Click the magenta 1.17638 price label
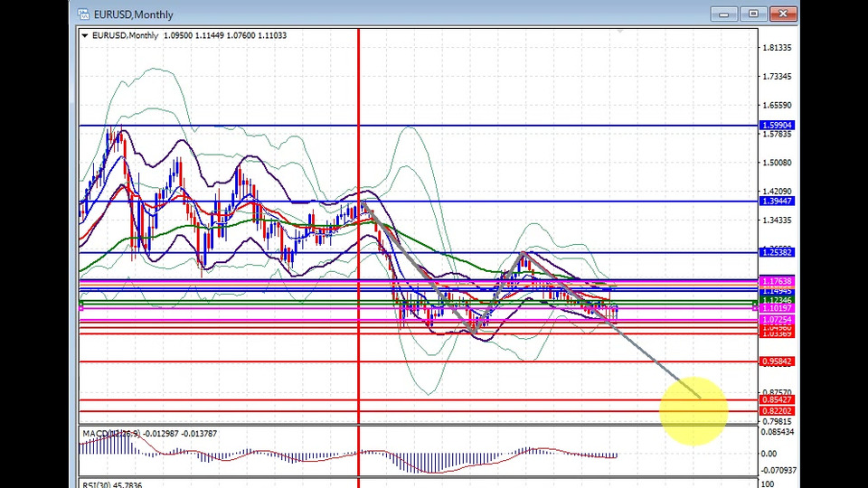This screenshot has width=868, height=488. (x=777, y=281)
